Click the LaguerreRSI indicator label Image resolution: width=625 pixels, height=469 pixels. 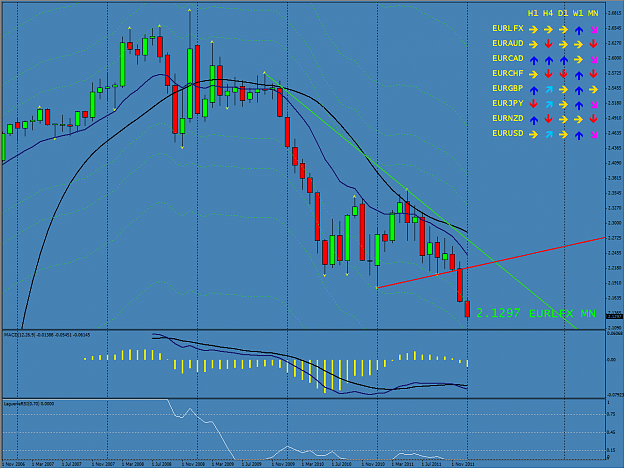tap(29, 404)
